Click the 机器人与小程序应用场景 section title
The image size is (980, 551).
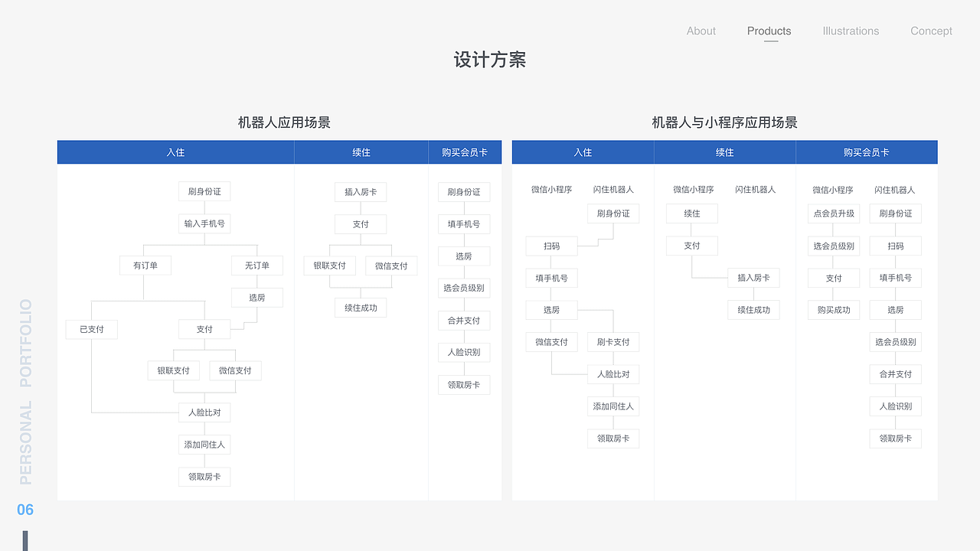coord(724,122)
